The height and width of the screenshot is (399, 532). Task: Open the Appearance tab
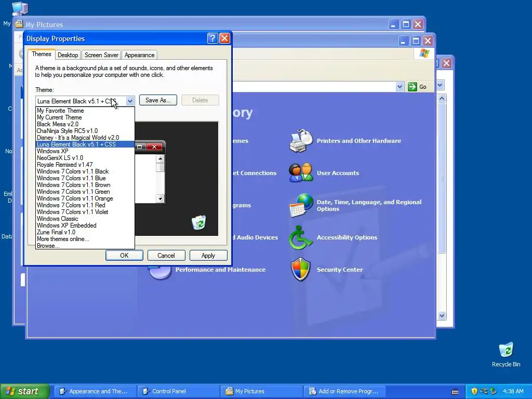click(139, 55)
